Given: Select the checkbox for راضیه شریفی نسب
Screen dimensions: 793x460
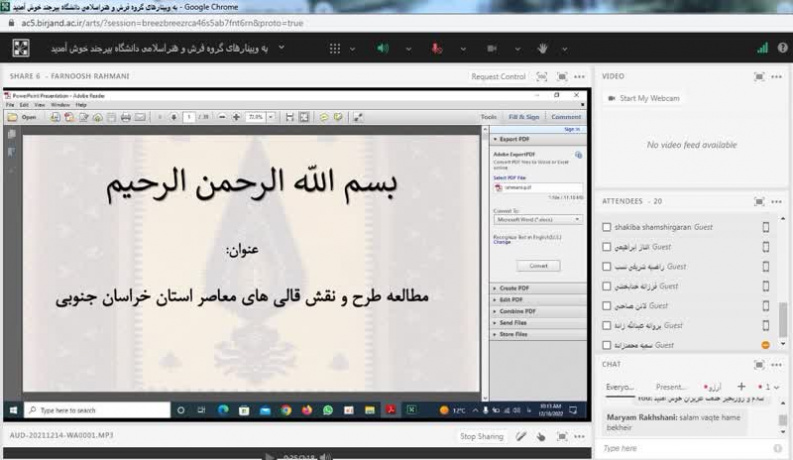Looking at the screenshot, I should 607,267.
